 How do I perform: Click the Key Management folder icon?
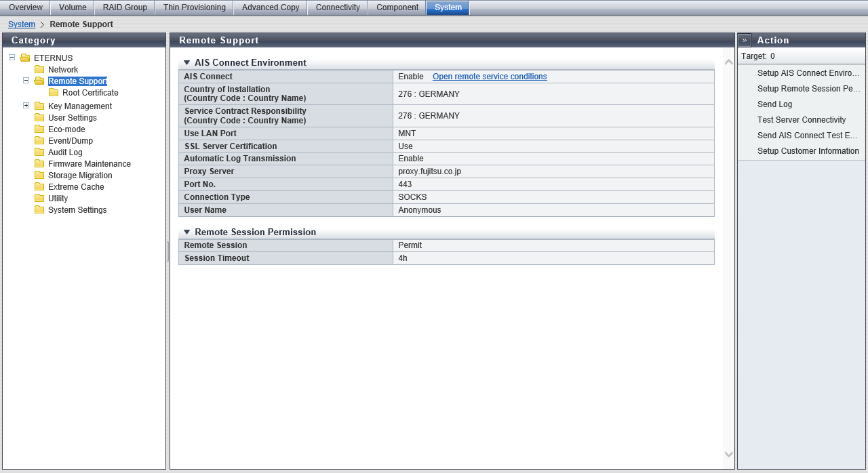[39, 106]
